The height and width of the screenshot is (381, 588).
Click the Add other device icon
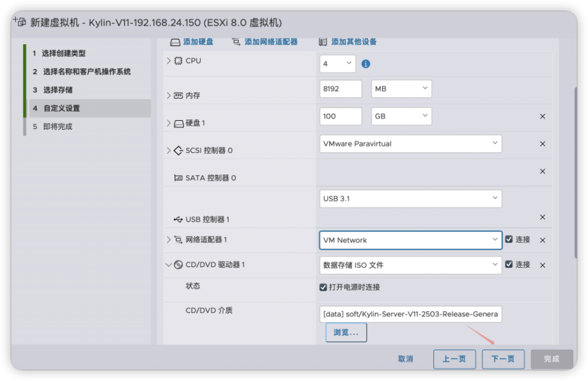coord(323,42)
